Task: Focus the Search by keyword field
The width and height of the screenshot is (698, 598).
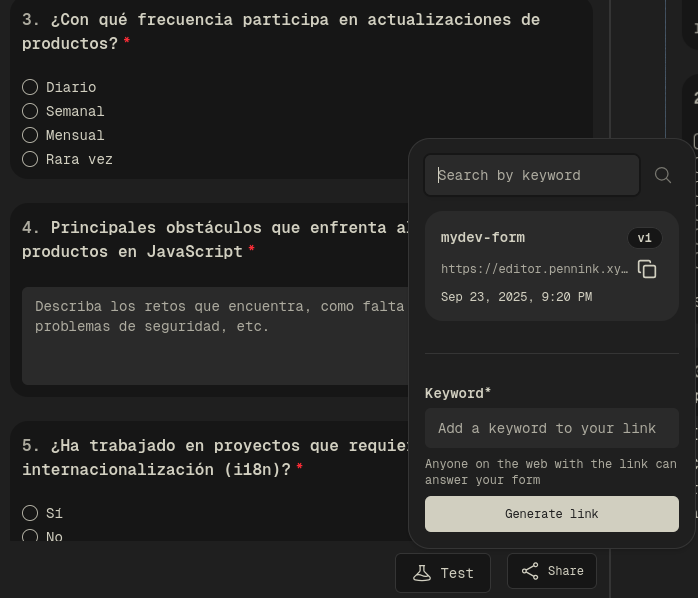Action: tap(532, 175)
